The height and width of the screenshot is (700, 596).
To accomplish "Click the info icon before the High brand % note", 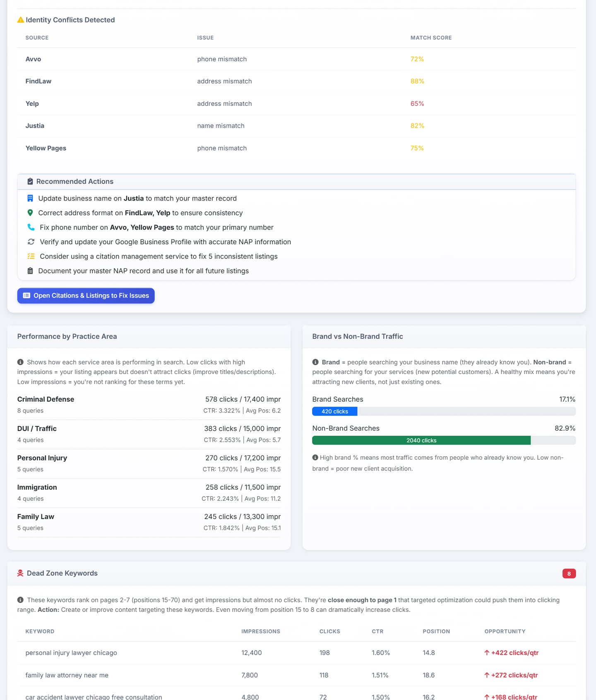I will pyautogui.click(x=315, y=458).
